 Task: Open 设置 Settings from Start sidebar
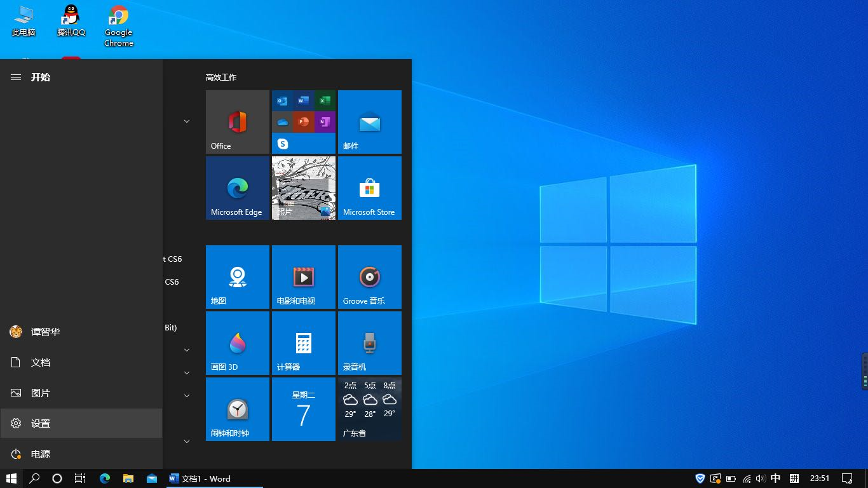[x=81, y=423]
